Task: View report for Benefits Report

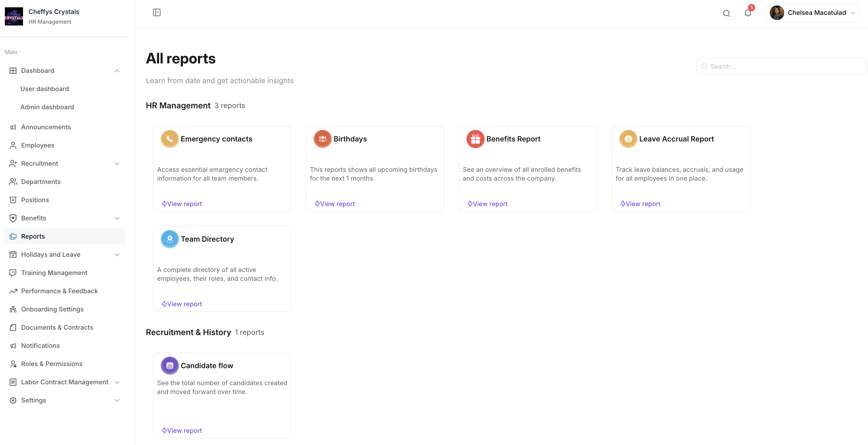Action: point(487,204)
